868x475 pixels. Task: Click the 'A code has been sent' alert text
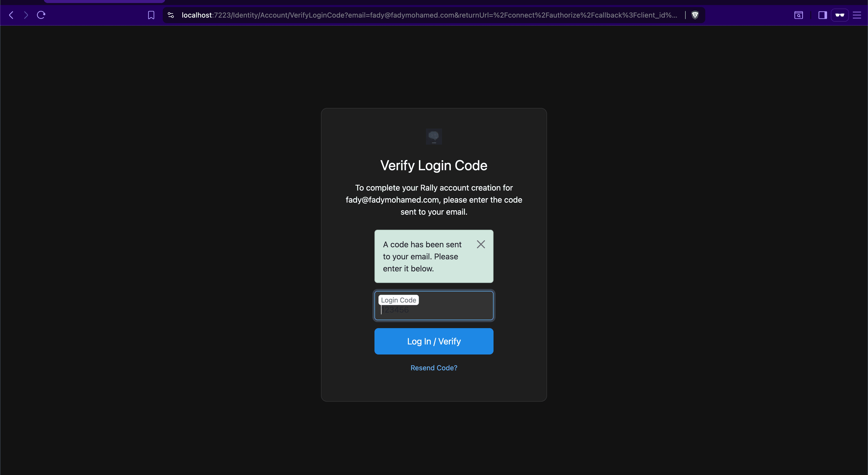(x=422, y=256)
